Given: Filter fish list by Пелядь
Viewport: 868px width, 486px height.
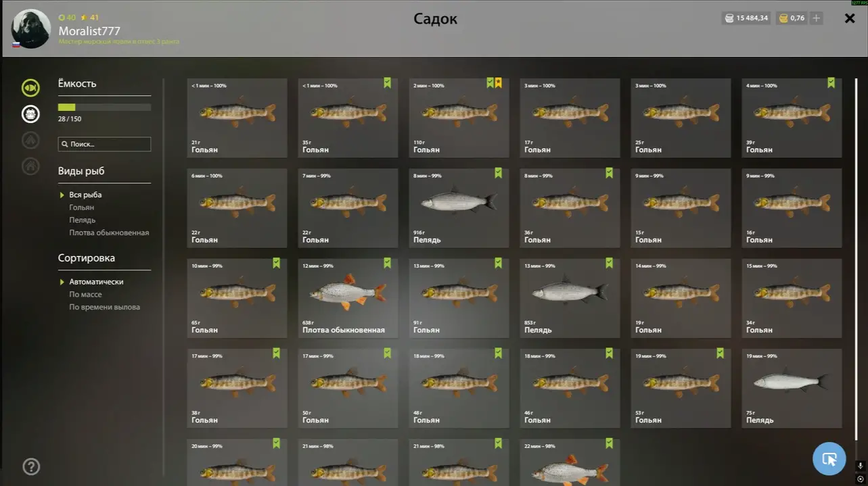Looking at the screenshot, I should [83, 220].
